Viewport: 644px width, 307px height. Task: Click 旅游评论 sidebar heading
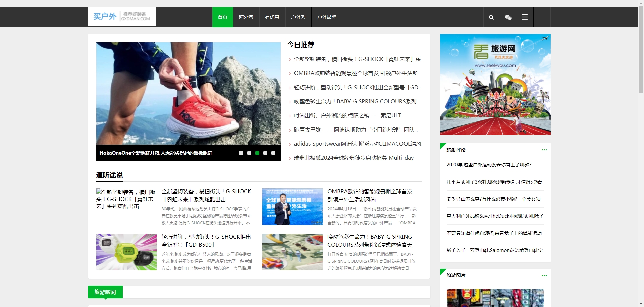point(456,150)
